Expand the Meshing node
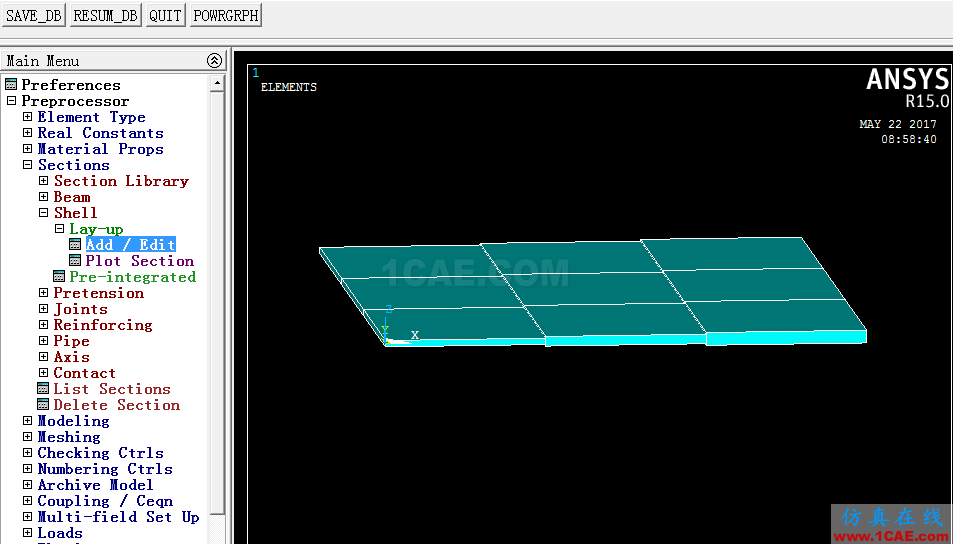 27,436
